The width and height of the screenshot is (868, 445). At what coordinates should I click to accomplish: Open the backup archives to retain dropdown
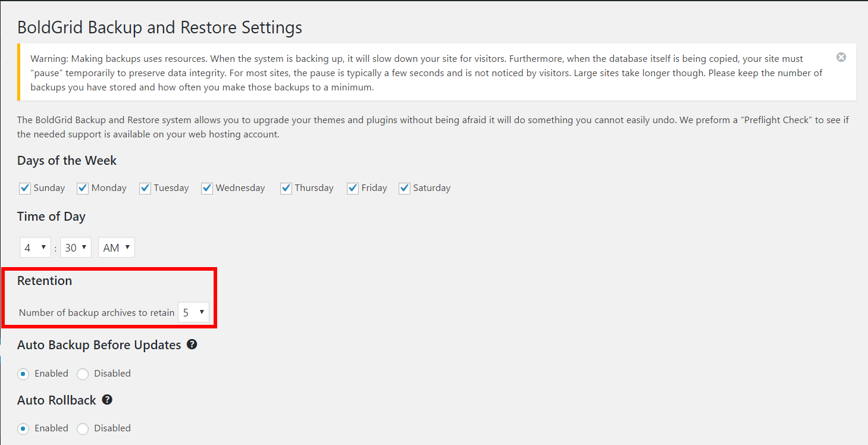[x=194, y=312]
